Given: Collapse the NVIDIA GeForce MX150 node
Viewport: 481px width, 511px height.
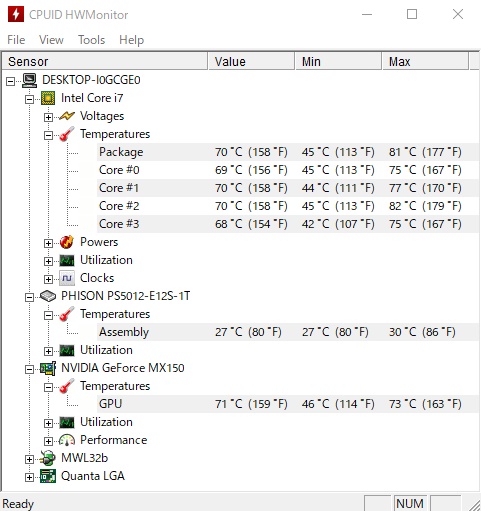Looking at the screenshot, I should [29, 369].
